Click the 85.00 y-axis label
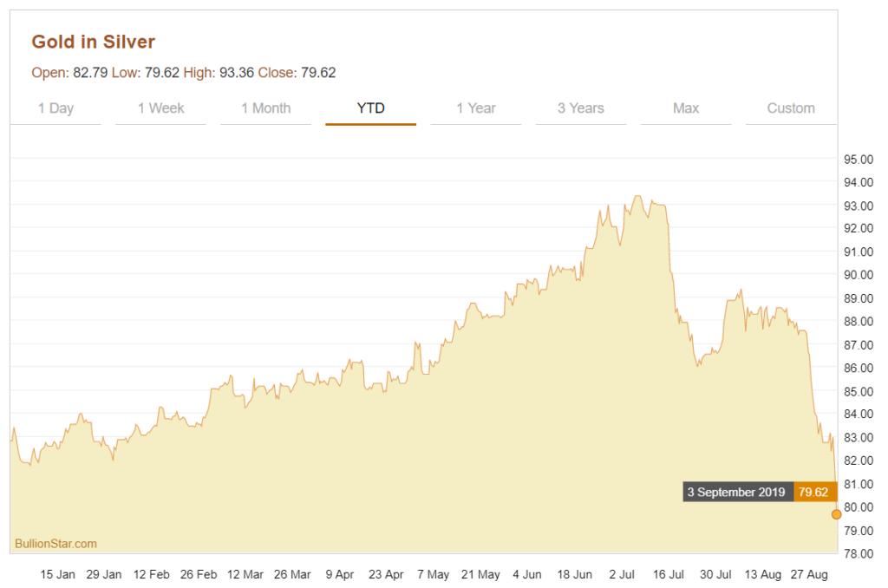Viewport: 888px width, 588px height. point(859,391)
